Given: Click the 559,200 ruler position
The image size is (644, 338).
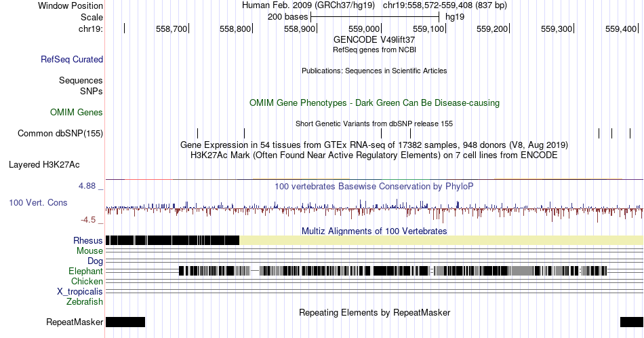Looking at the screenshot, I should (492, 29).
